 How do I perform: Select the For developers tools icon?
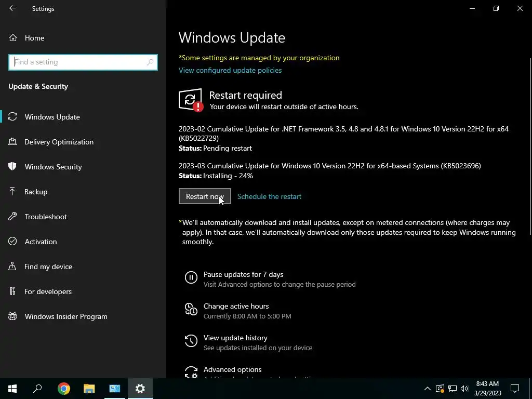pyautogui.click(x=12, y=291)
